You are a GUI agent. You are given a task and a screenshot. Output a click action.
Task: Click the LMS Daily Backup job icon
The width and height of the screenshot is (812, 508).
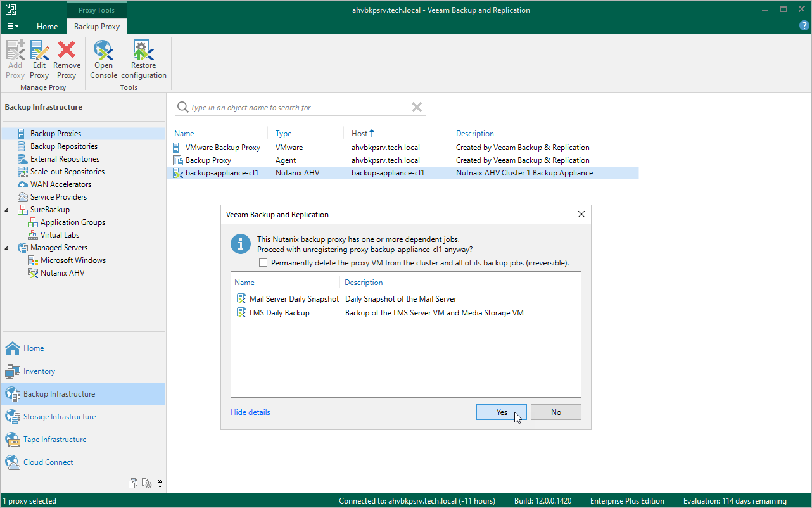click(241, 313)
